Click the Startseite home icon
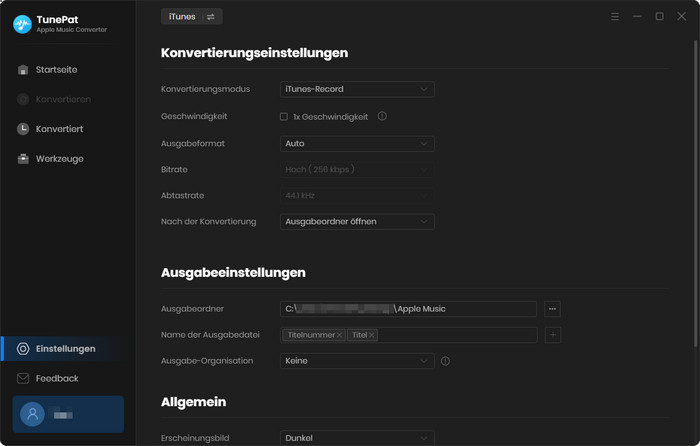This screenshot has height=446, width=700. point(23,70)
